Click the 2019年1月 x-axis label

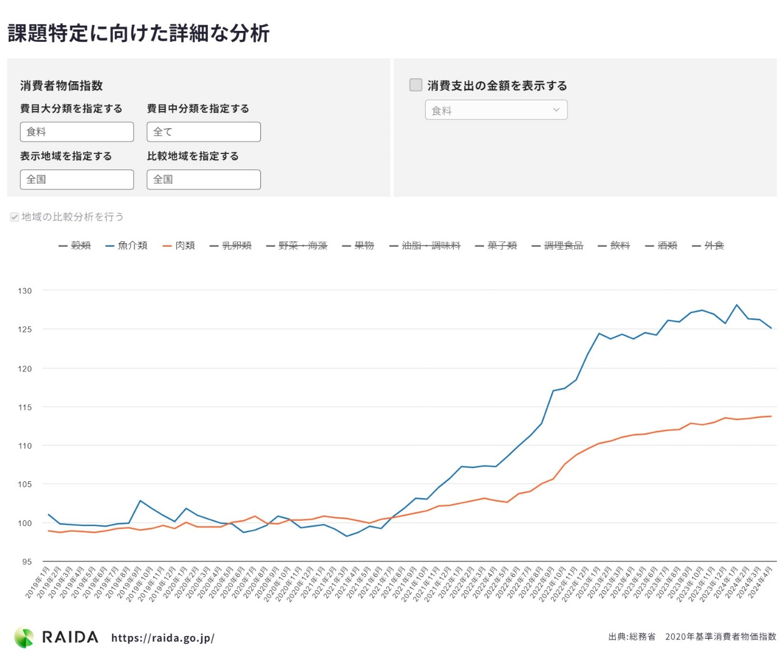[x=38, y=583]
